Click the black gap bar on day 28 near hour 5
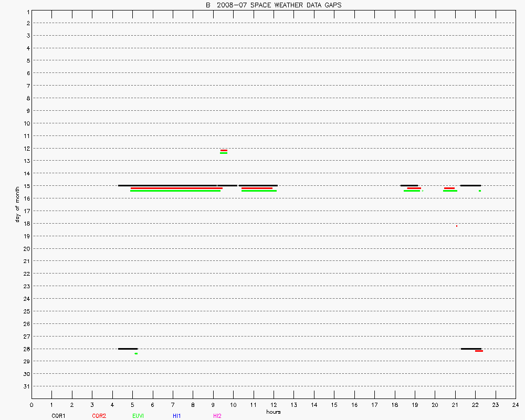The width and height of the screenshot is (525, 420). (128, 349)
